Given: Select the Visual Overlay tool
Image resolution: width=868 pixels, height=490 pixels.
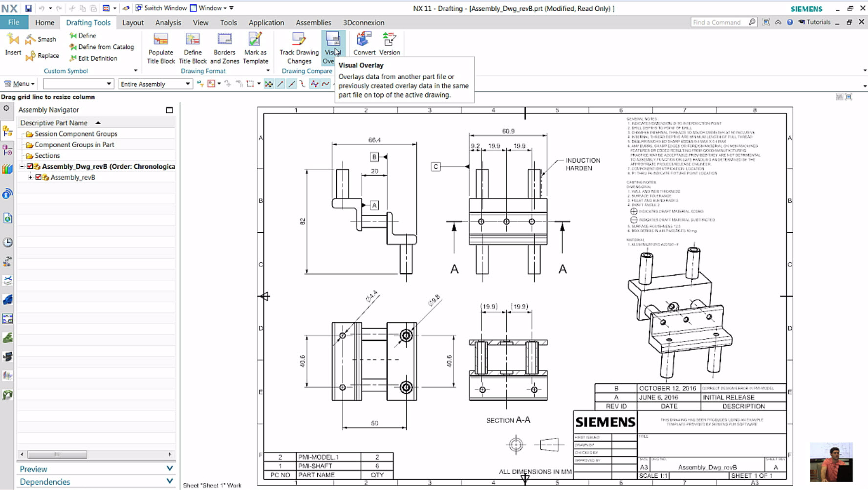Looking at the screenshot, I should pos(333,46).
